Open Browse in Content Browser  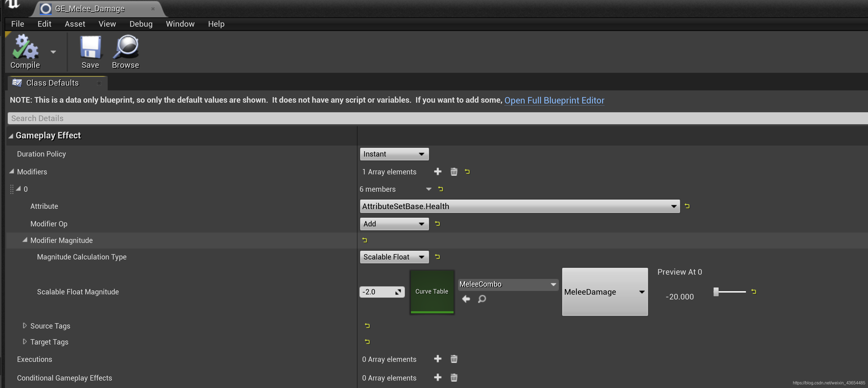point(125,51)
